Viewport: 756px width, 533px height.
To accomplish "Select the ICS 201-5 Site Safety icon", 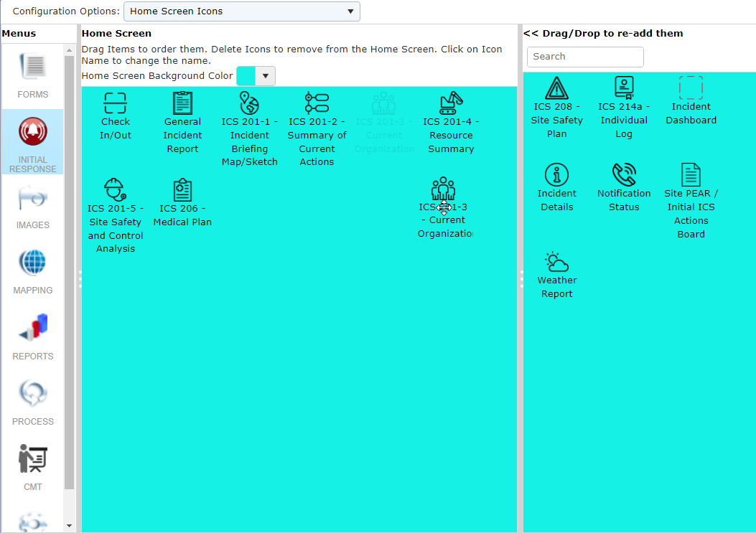I will 116,190.
